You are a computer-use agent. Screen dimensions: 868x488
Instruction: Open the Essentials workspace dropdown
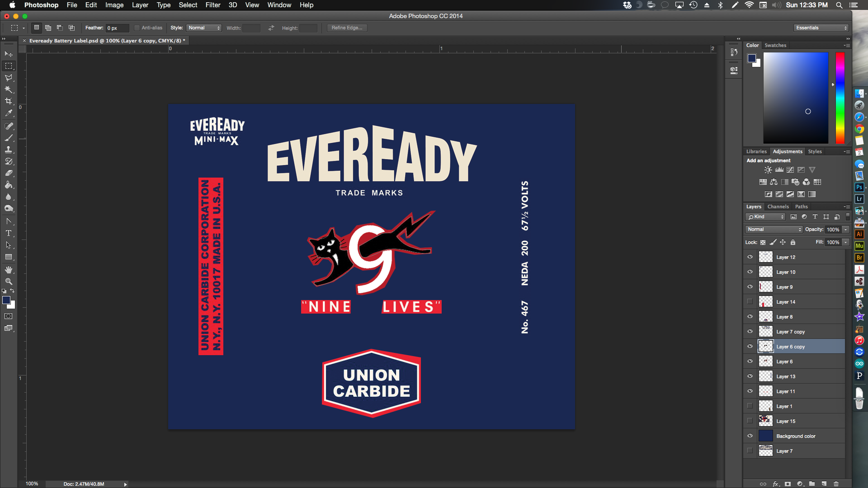click(821, 28)
